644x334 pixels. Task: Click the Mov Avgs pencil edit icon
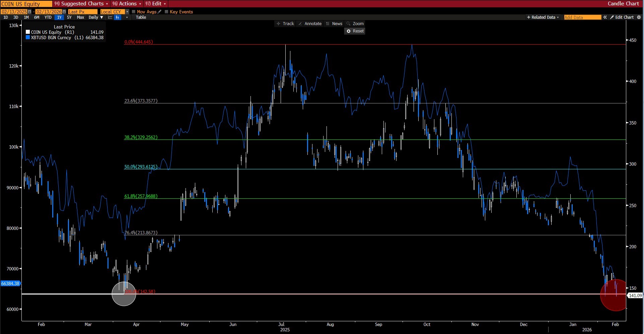160,12
